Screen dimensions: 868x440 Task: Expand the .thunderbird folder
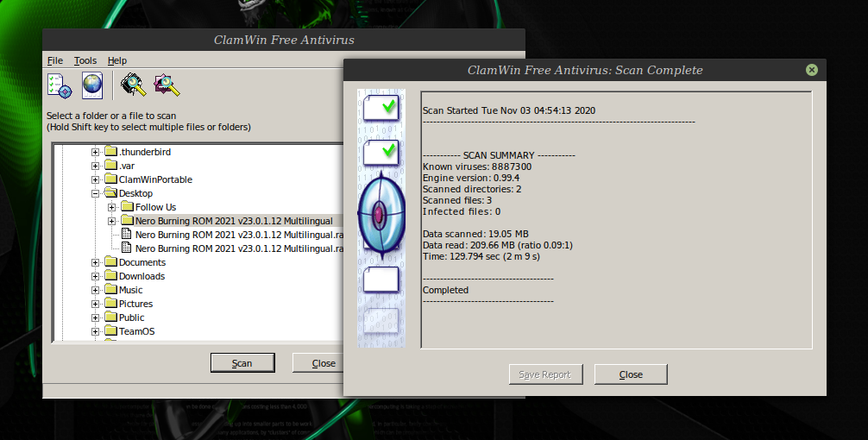95,152
